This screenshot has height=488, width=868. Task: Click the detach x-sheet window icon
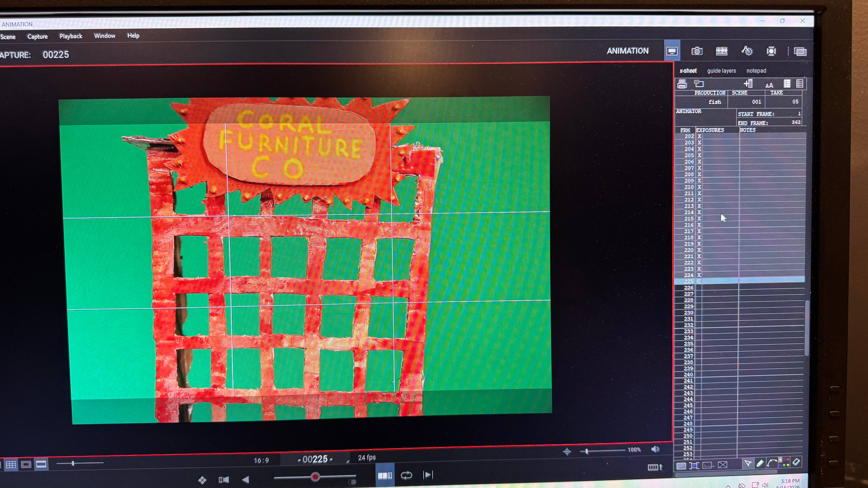click(699, 84)
